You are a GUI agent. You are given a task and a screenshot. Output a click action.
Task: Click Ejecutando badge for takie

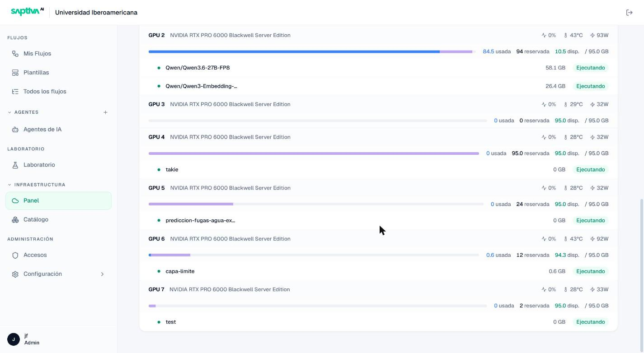click(590, 170)
